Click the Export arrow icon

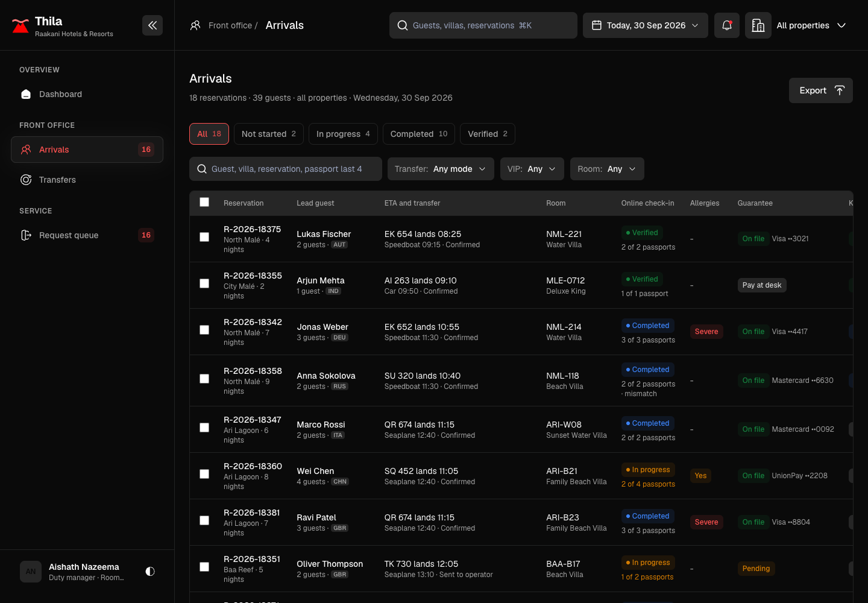[x=840, y=90]
